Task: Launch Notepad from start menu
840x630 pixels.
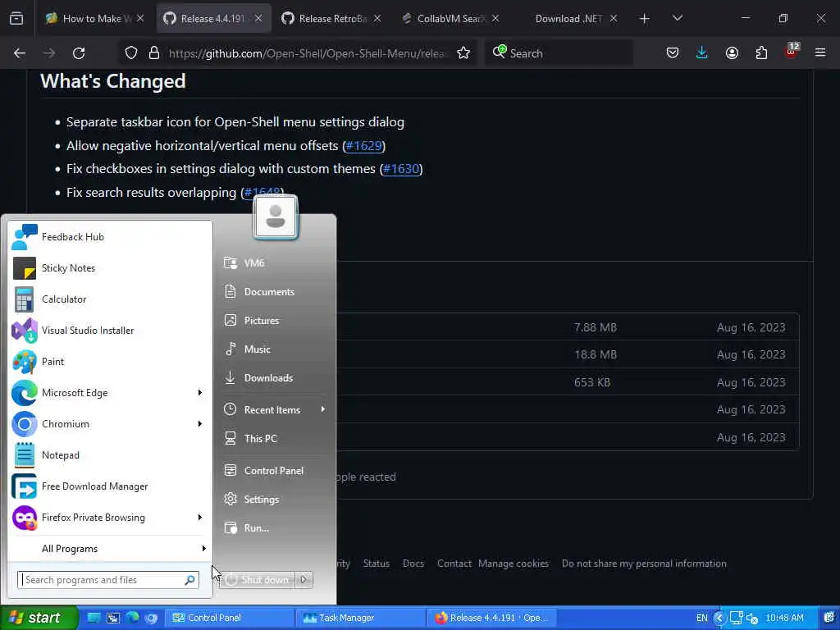Action: click(110, 454)
